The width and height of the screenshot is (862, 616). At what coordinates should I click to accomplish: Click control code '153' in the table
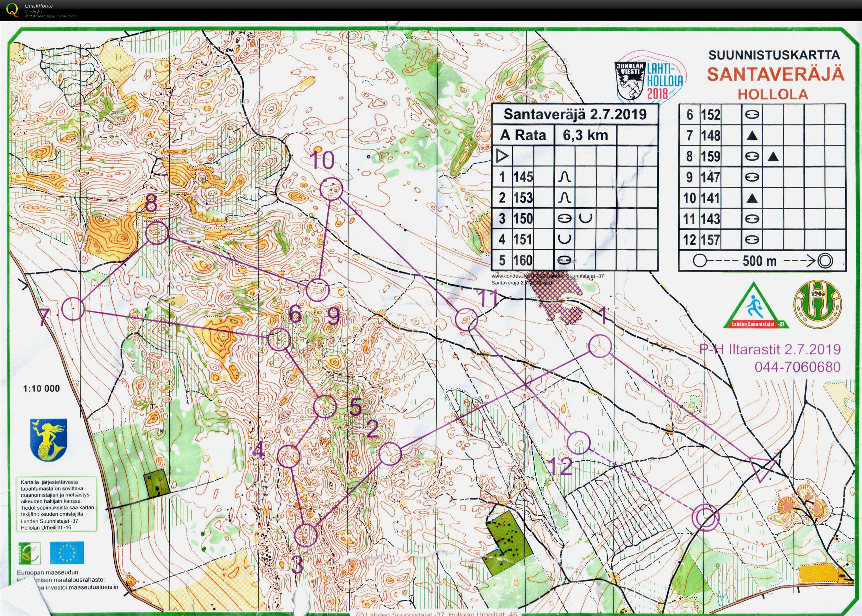click(523, 198)
